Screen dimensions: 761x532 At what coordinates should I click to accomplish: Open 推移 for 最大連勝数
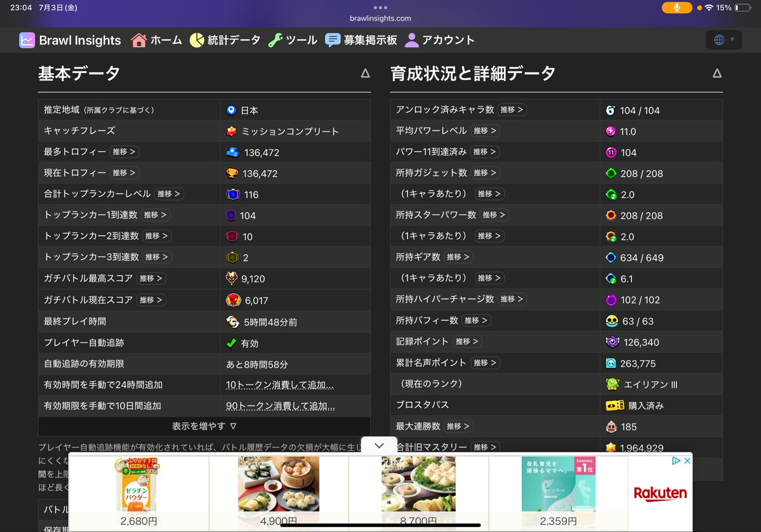tap(458, 426)
